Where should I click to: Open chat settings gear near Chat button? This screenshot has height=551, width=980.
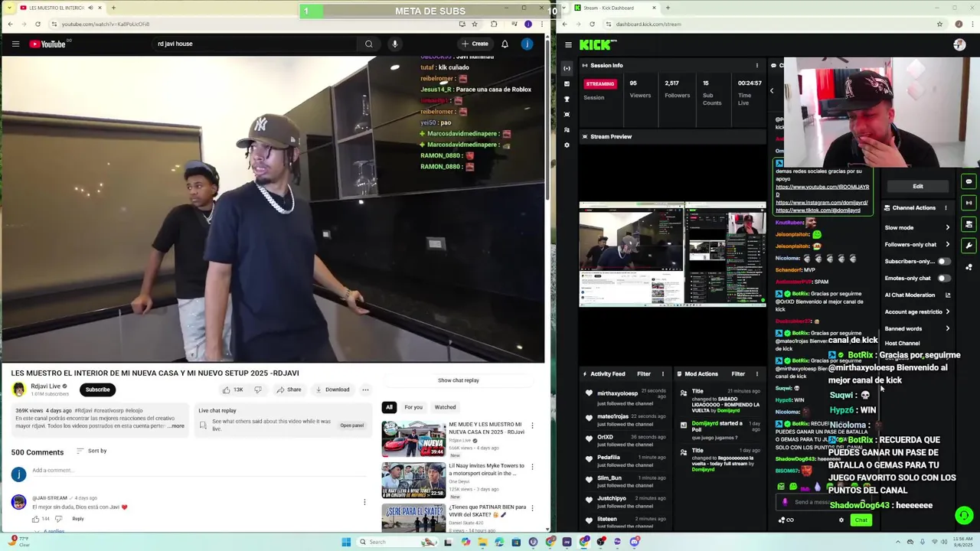[x=841, y=520]
